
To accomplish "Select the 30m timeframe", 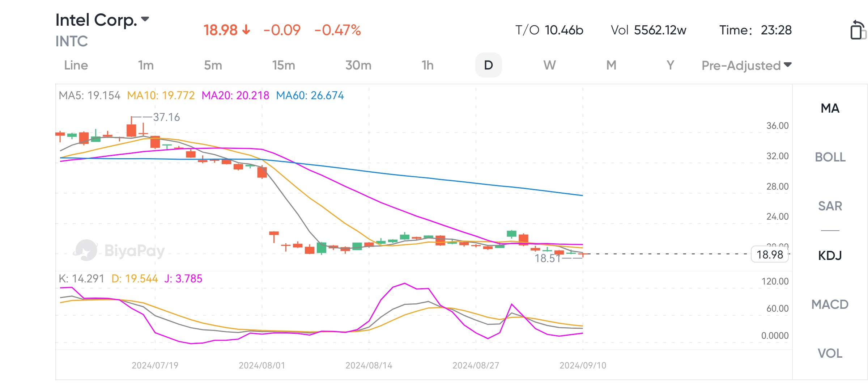I will (x=358, y=65).
